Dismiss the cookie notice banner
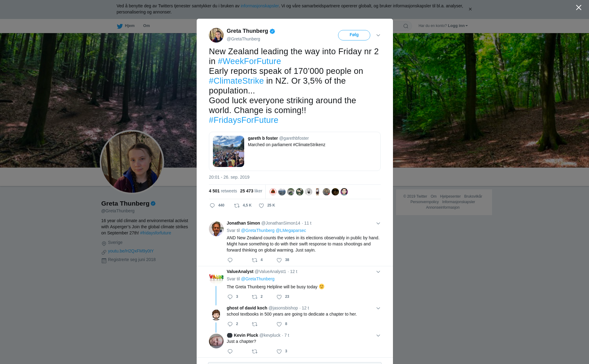 [470, 9]
